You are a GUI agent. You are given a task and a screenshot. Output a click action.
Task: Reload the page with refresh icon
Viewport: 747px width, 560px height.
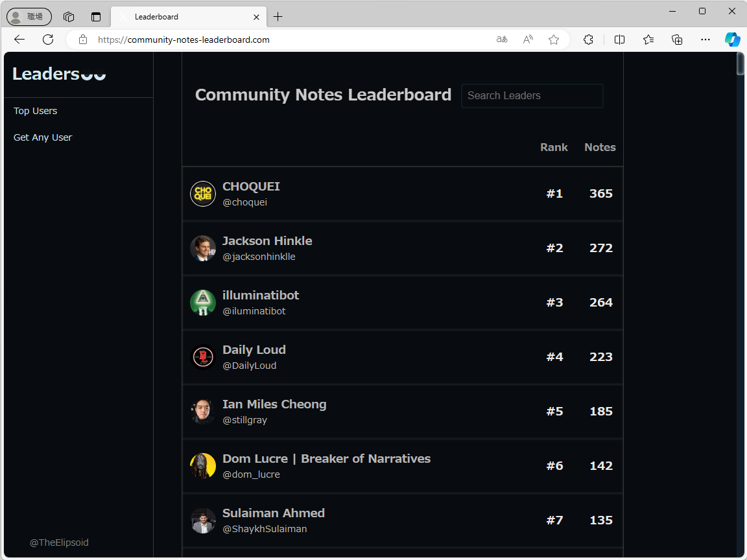(x=48, y=40)
